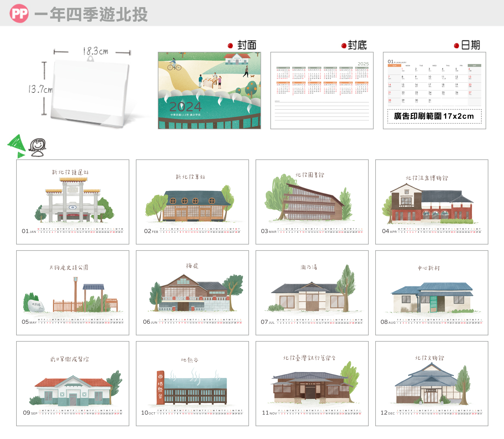Click the 一年四季遊北投 title text

pyautogui.click(x=91, y=14)
